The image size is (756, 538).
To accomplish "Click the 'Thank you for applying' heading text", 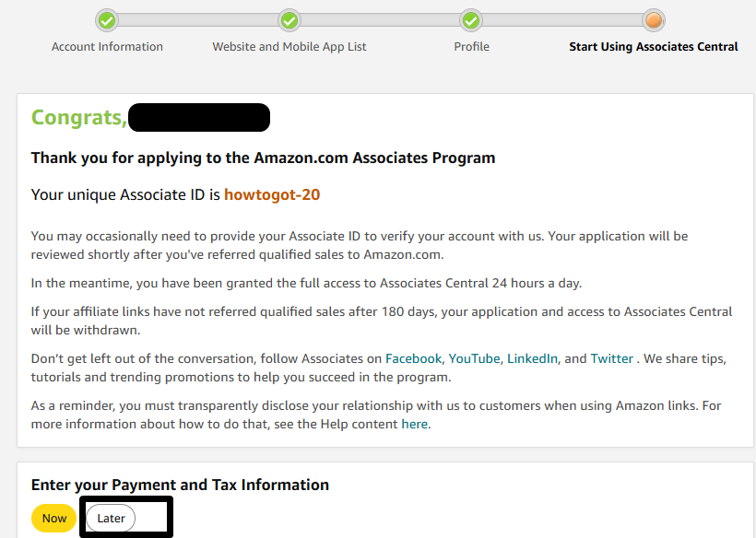I will (262, 158).
